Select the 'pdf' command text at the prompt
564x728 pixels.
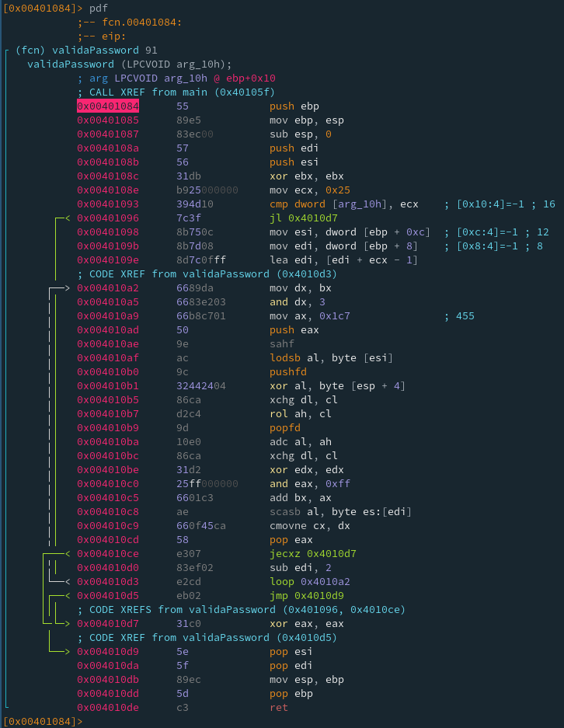point(99,9)
